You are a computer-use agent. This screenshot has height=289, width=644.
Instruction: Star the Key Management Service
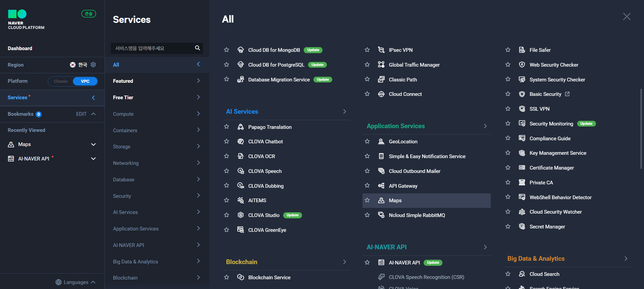pos(508,153)
